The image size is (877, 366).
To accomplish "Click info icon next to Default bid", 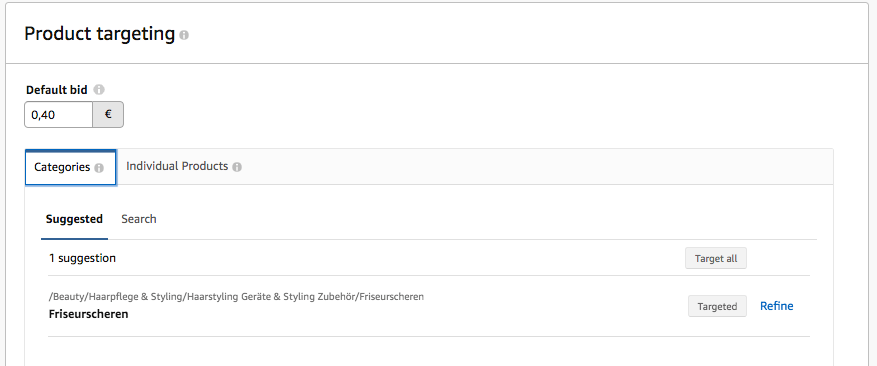I will tap(99, 90).
